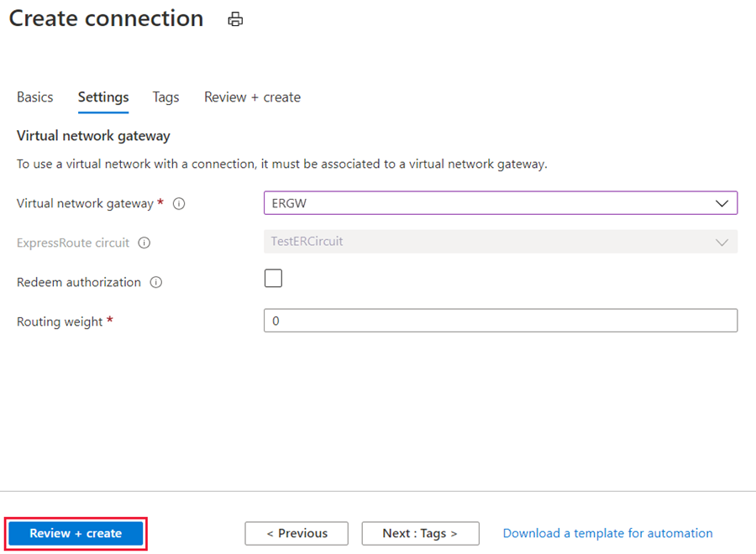
Task: Click the Redeem authorization info icon
Action: pos(155,282)
